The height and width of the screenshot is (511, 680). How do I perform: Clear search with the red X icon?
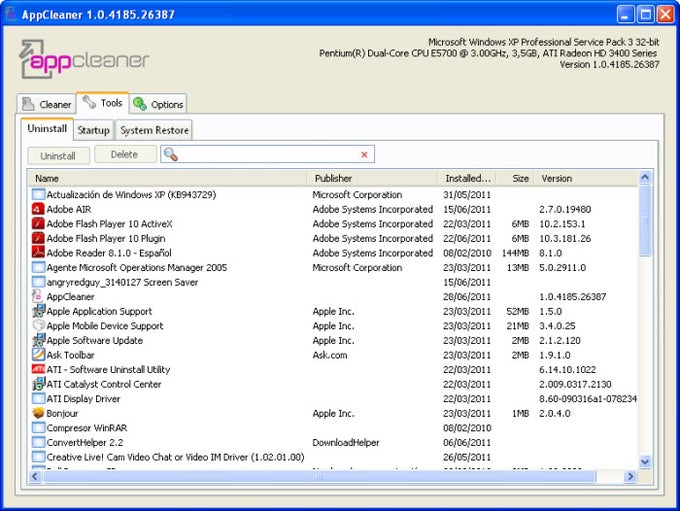click(364, 154)
